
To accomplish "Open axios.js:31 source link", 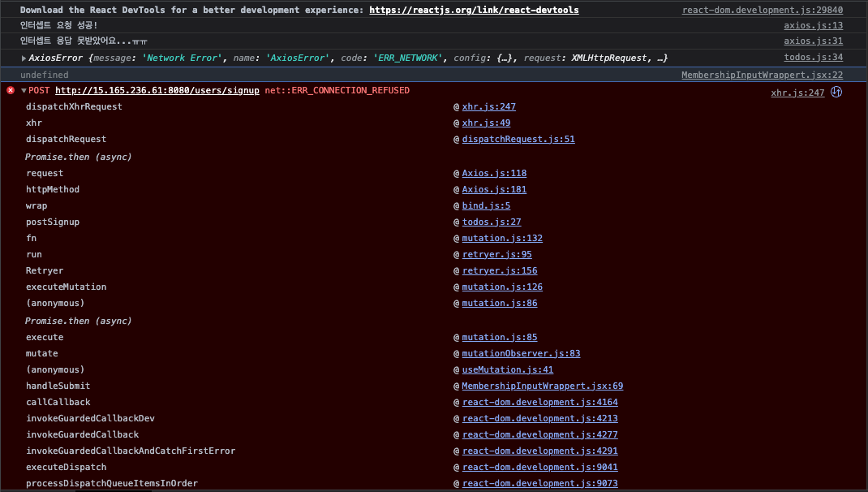I will 813,41.
